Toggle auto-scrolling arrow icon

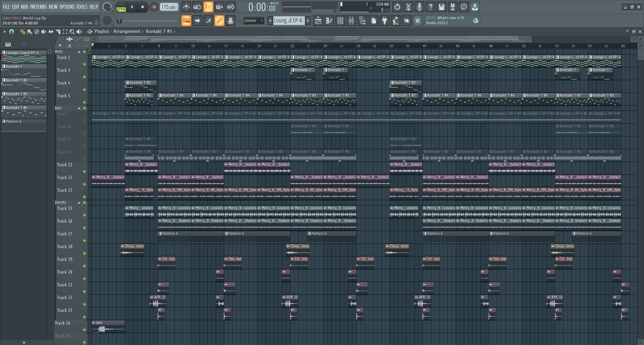coord(197,20)
